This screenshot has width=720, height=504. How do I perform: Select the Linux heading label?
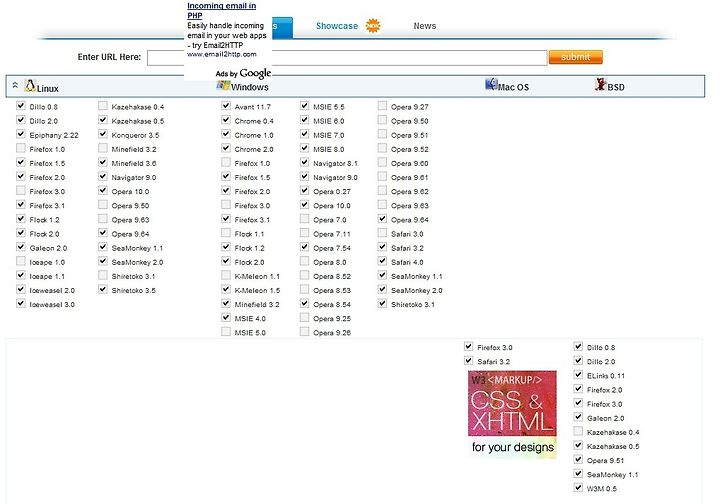point(48,89)
